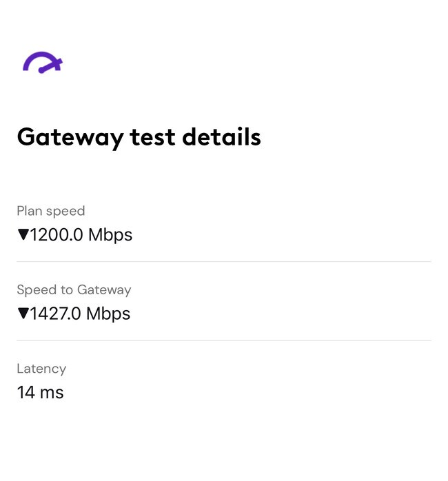Click the word "Plan" in Plan speed label
Image resolution: width=448 pixels, height=481 pixels.
(x=29, y=211)
